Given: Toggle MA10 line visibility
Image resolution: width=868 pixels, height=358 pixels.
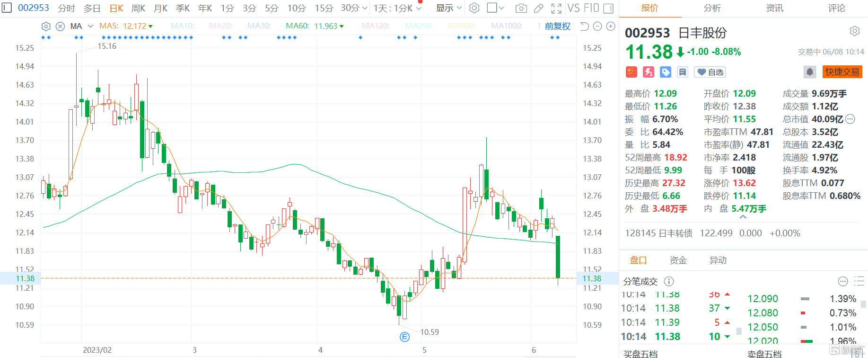Looking at the screenshot, I should tap(182, 26).
